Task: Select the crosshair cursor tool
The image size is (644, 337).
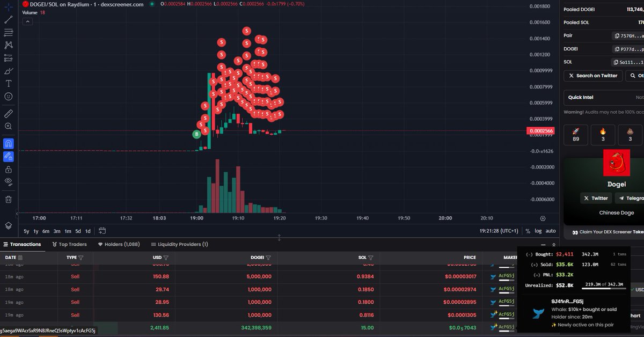Action: coord(9,6)
